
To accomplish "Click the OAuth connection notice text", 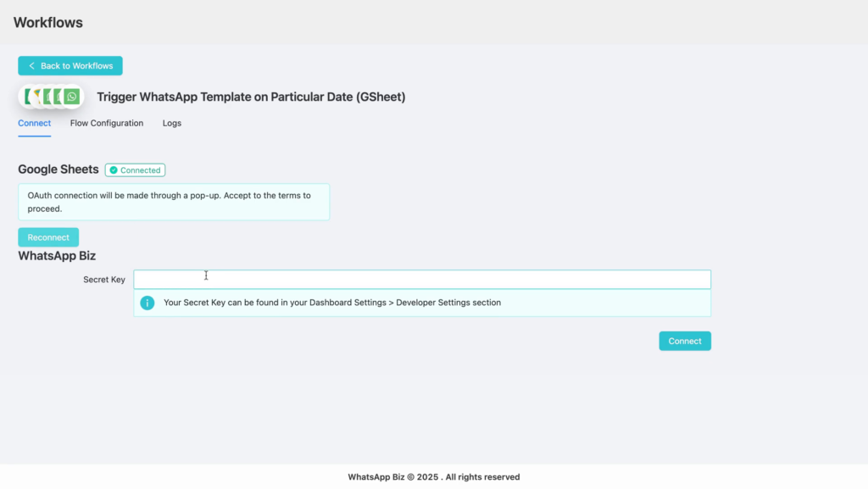I will point(169,202).
